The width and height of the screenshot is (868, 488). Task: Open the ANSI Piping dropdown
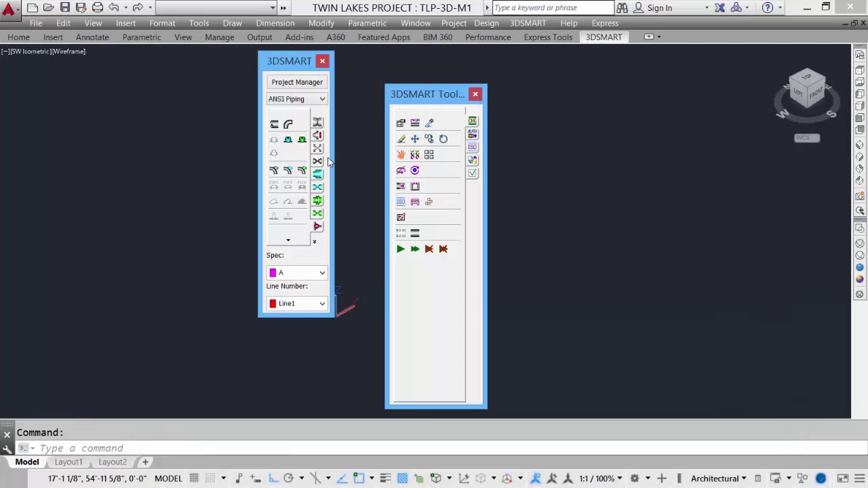[x=297, y=99]
